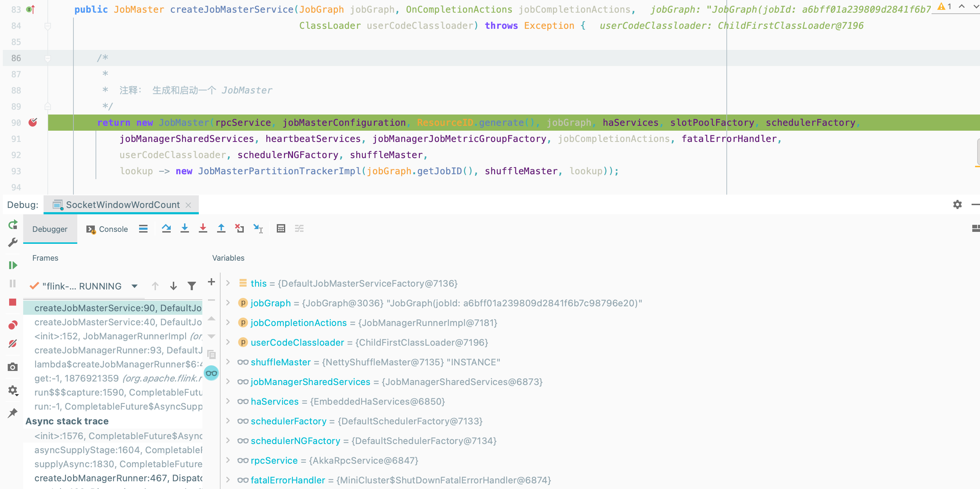Click the frames filter funnel icon
The width and height of the screenshot is (980, 489).
click(192, 286)
